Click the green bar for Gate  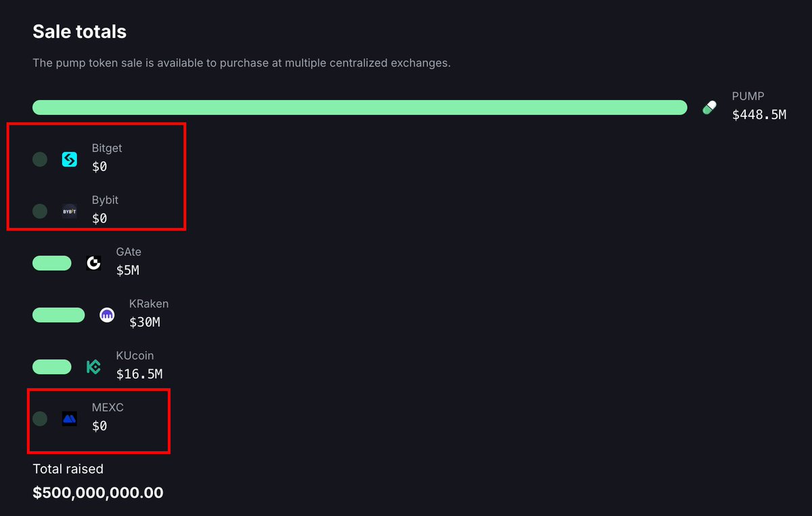pos(52,263)
